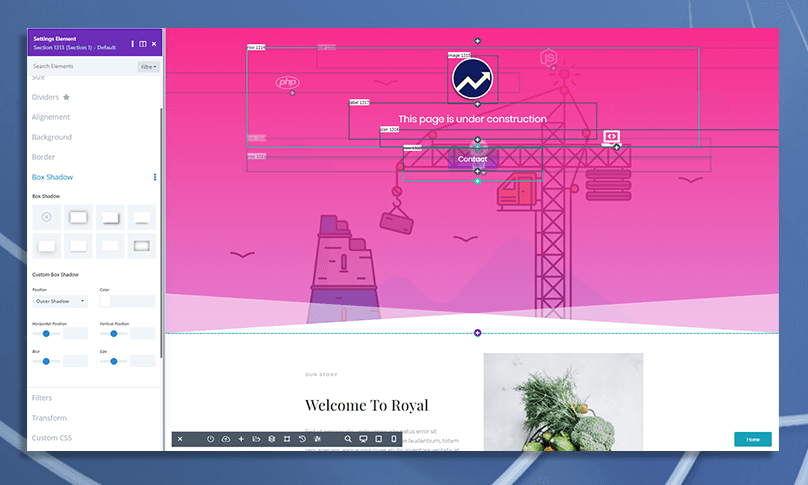The image size is (808, 485).
Task: Expand the Filters settings section
Action: tap(42, 398)
